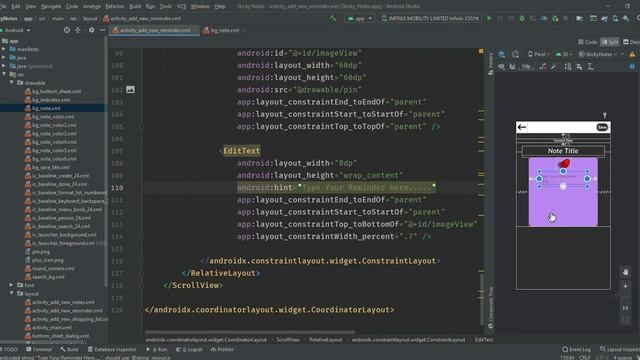Open the INFINIX device selector dropdown
Screen dimensions: 640x360
(x=430, y=18)
